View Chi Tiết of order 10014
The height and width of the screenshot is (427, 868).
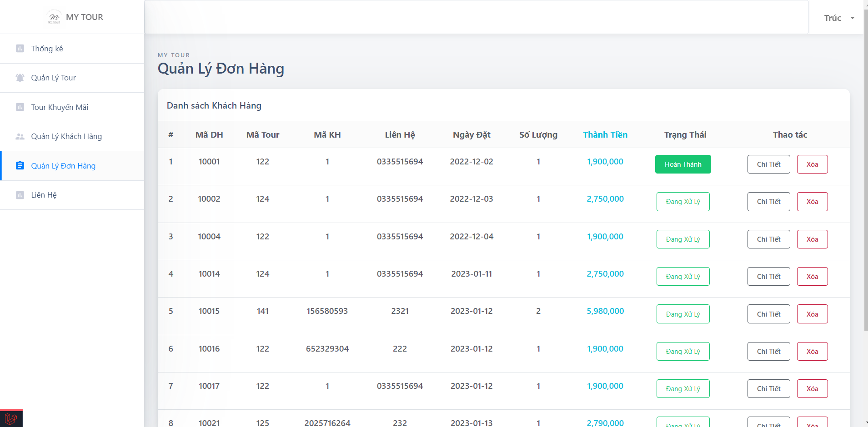(x=768, y=277)
